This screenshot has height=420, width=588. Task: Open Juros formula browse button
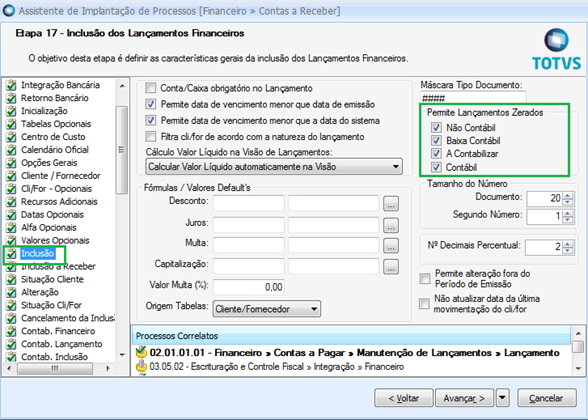[x=391, y=225]
